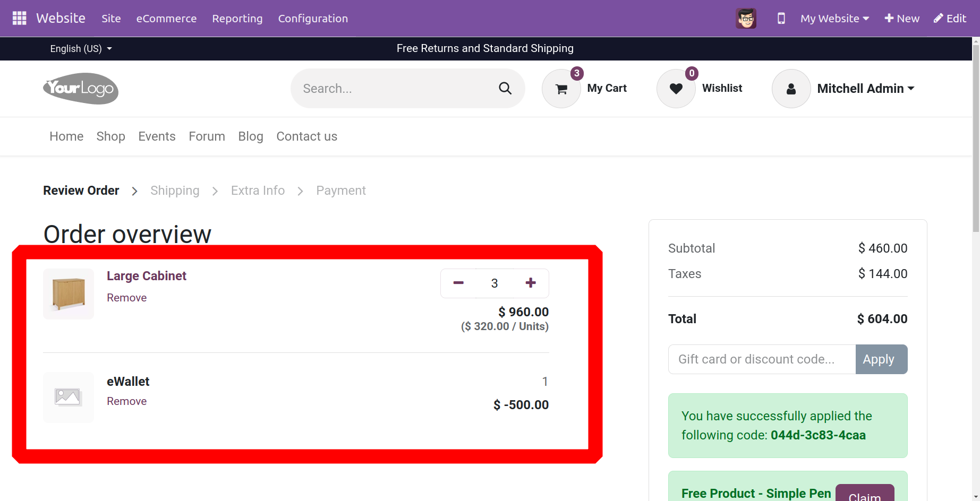The width and height of the screenshot is (980, 501).
Task: Click the Edit pencil button
Action: pos(950,19)
